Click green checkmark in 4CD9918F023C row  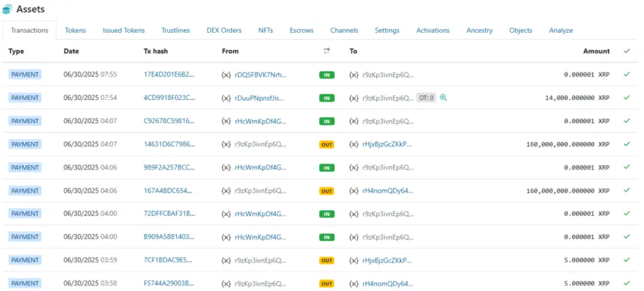[626, 97]
